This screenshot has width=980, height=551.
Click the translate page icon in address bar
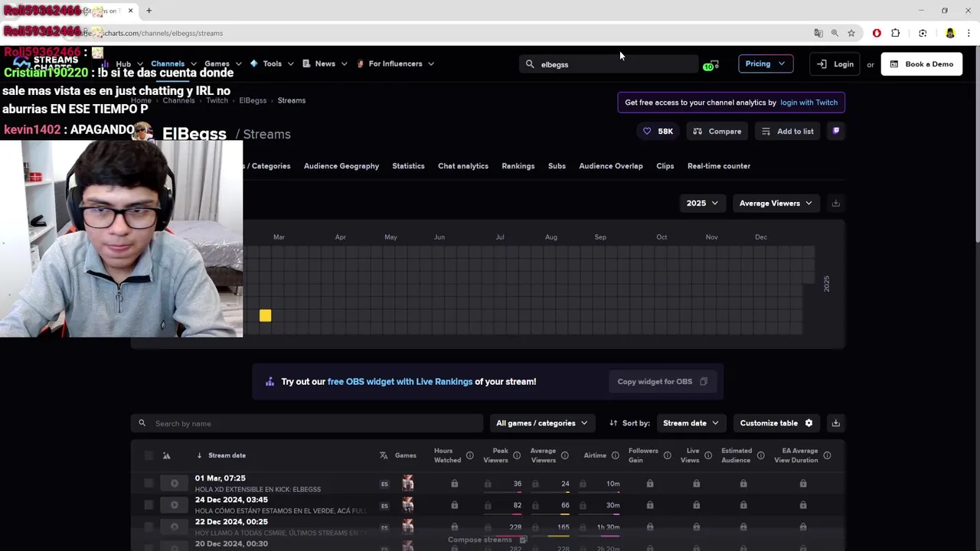818,33
